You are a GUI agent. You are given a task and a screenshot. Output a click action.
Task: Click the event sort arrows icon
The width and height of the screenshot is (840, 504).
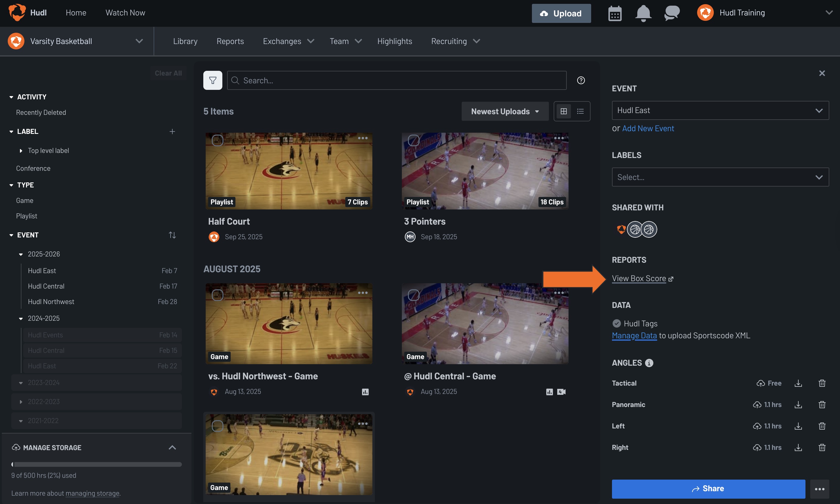tap(172, 235)
